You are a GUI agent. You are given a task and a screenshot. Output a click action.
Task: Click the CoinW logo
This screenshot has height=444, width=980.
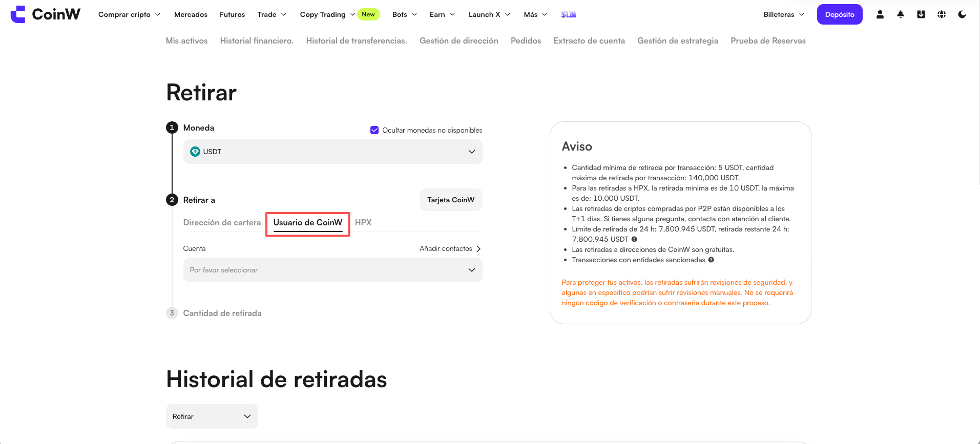46,14
